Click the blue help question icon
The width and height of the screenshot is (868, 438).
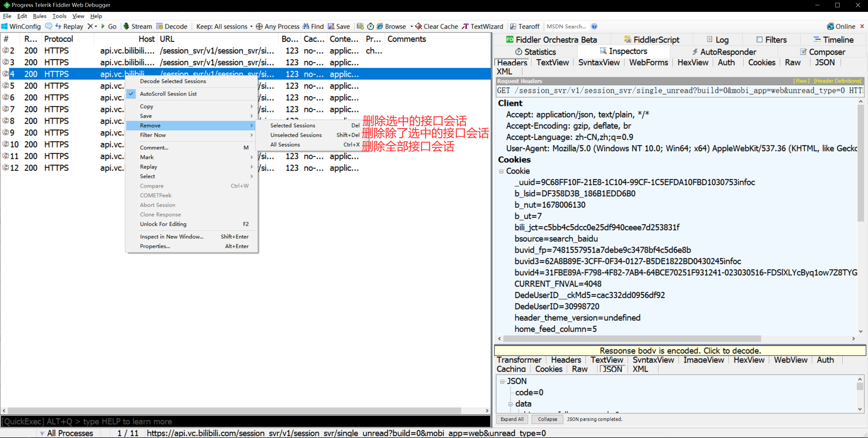tap(595, 26)
